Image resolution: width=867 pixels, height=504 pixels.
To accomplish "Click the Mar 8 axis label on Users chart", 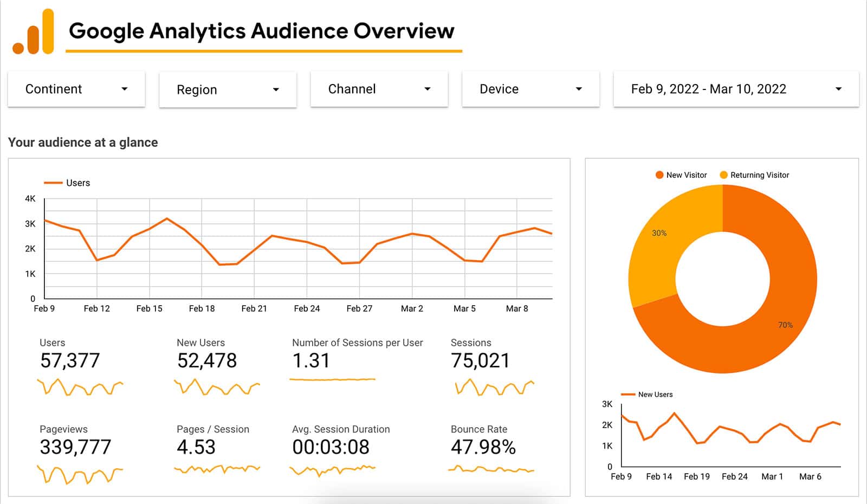I will (517, 308).
